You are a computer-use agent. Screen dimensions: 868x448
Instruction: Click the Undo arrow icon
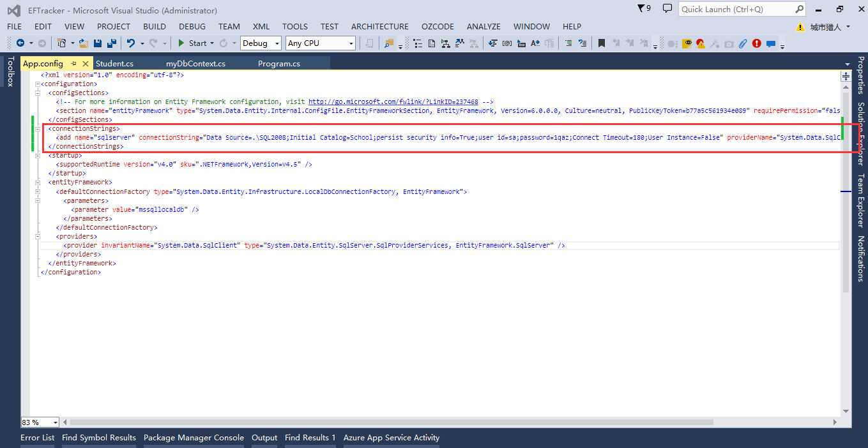pos(130,43)
